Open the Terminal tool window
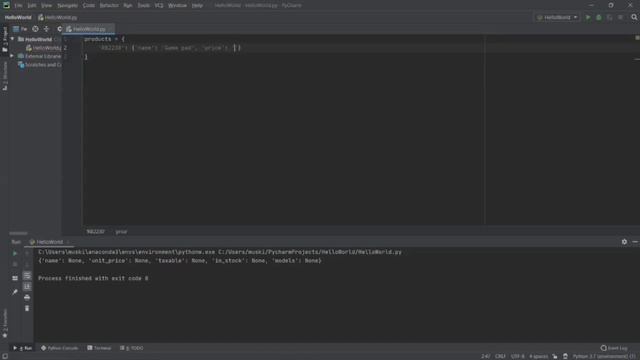The image size is (640, 360). pos(99,348)
